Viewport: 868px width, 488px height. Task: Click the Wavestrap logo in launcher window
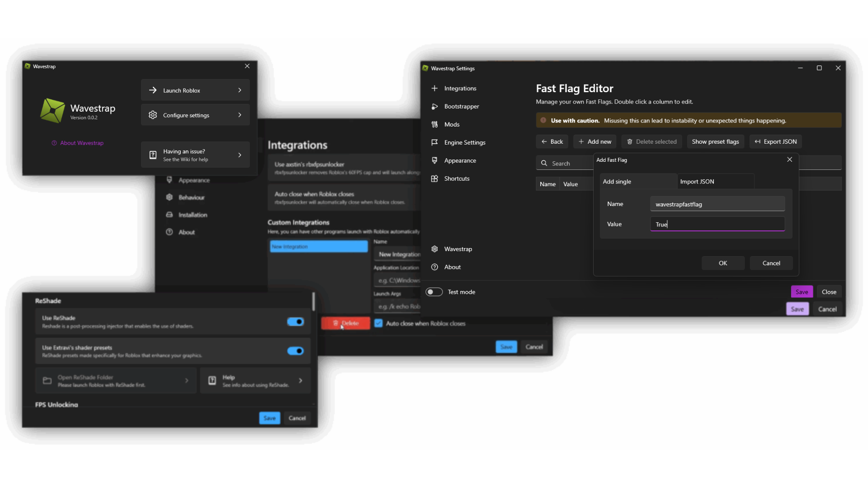(53, 111)
